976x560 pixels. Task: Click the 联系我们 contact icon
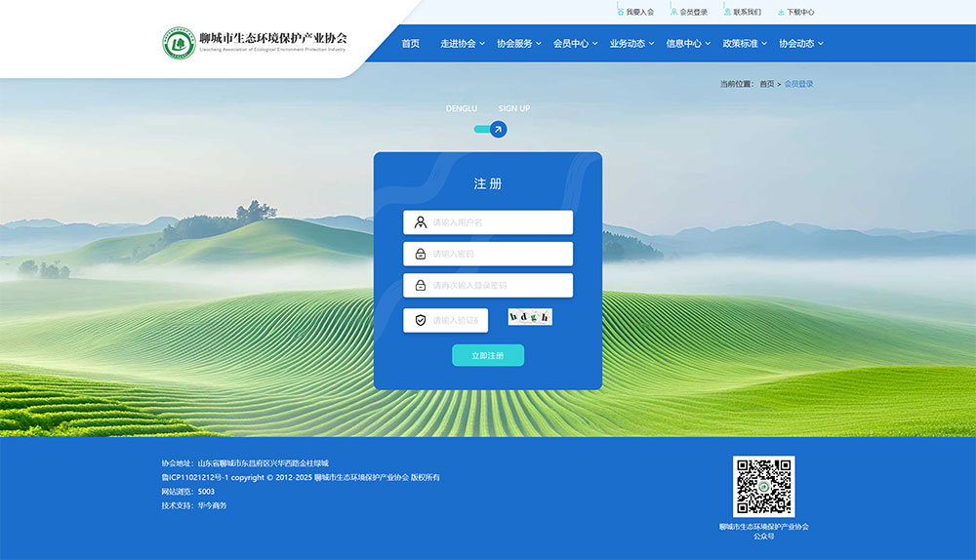point(727,12)
